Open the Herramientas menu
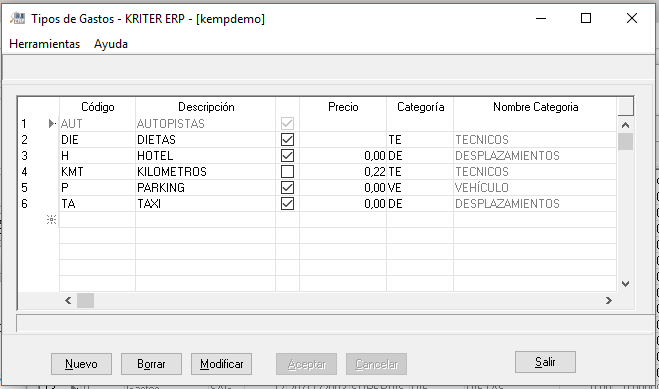 [45, 44]
